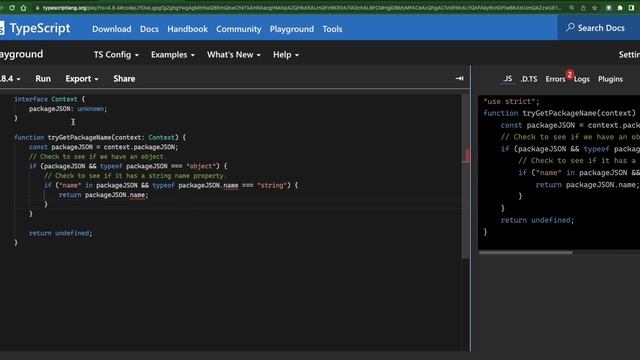Viewport: 640px width, 360px height.
Task: Click '// Check to see if we have an object.' comment
Action: point(98,157)
